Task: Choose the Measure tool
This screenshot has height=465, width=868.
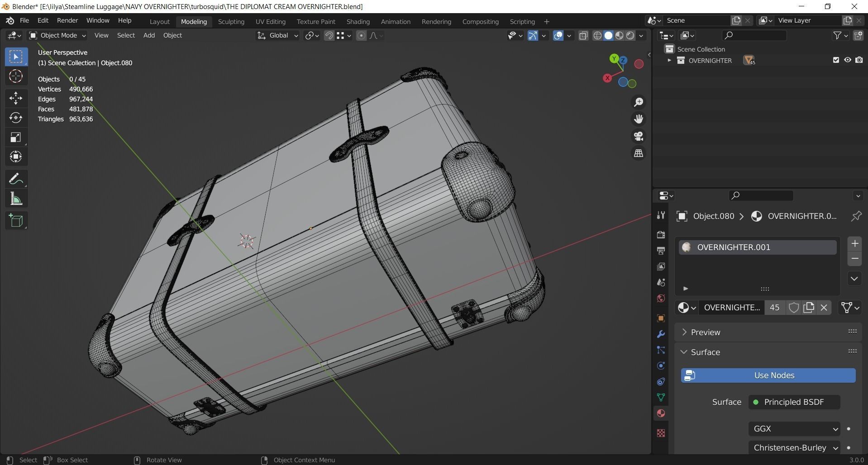Action: (x=16, y=199)
